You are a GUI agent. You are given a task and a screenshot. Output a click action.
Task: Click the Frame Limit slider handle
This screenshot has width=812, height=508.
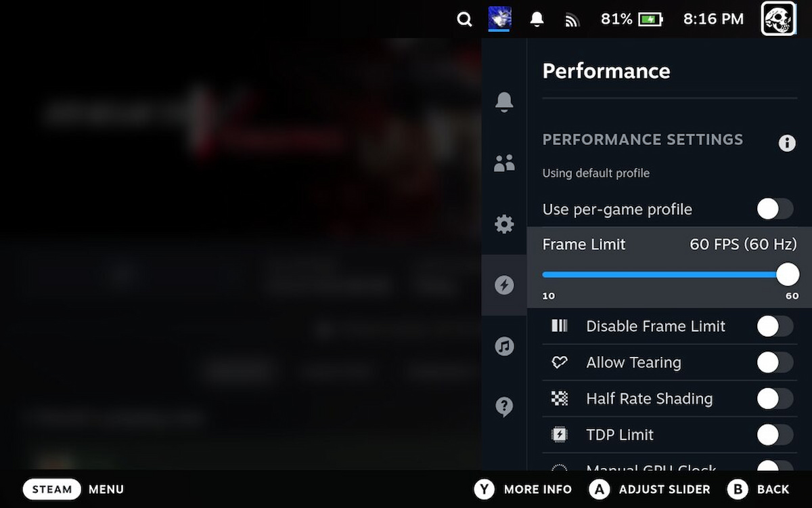coord(788,274)
